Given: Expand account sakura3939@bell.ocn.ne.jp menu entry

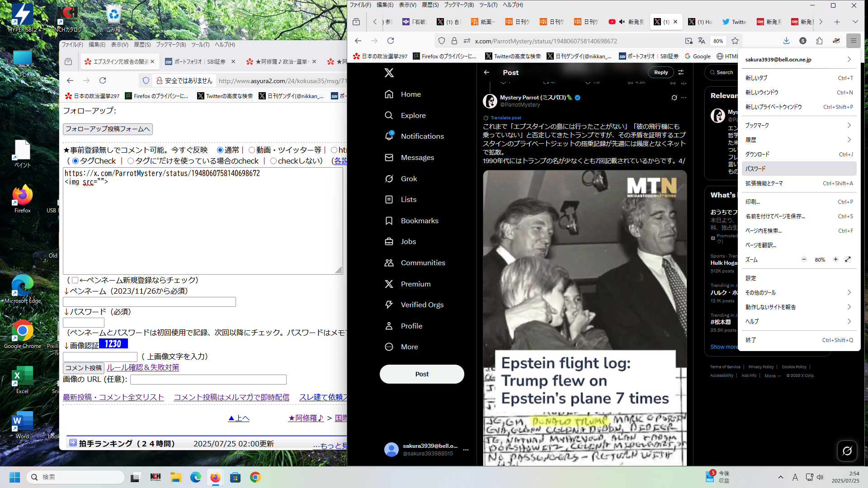Looking at the screenshot, I should tap(799, 60).
